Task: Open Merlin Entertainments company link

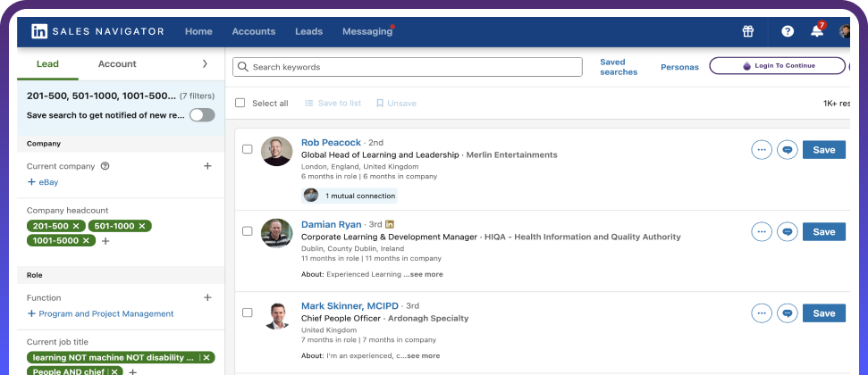Action: 511,154
